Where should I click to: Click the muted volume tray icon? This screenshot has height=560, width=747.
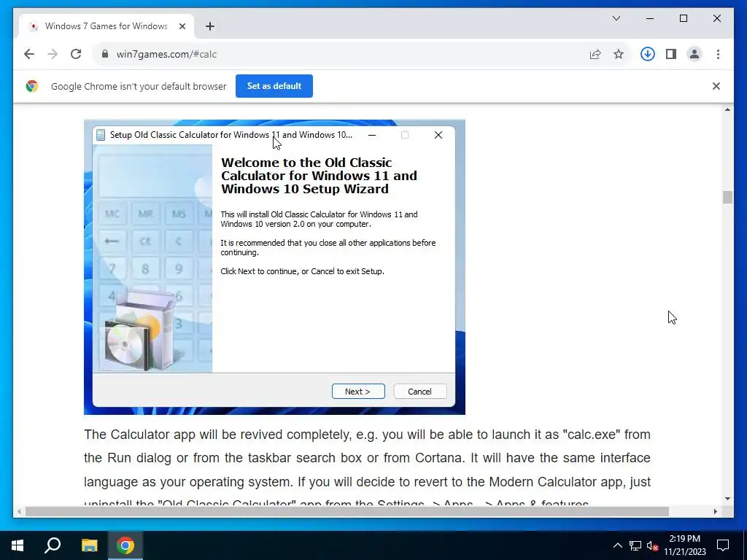click(x=653, y=545)
